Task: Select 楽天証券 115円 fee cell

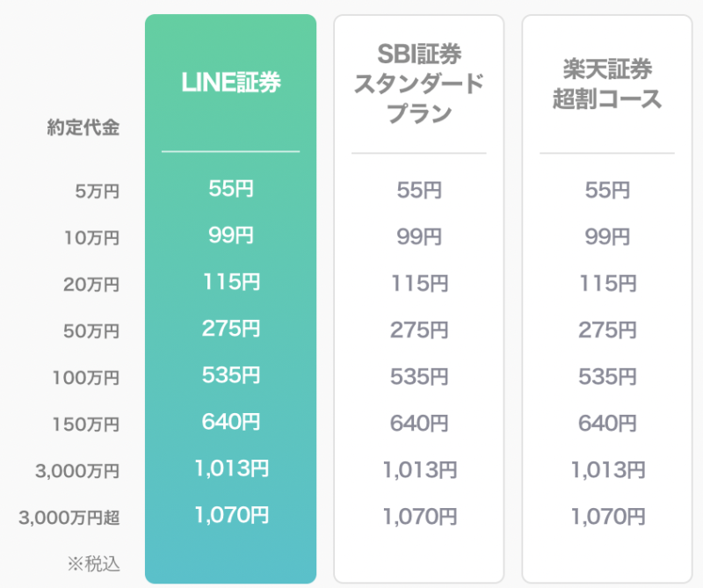Action: coord(608,283)
